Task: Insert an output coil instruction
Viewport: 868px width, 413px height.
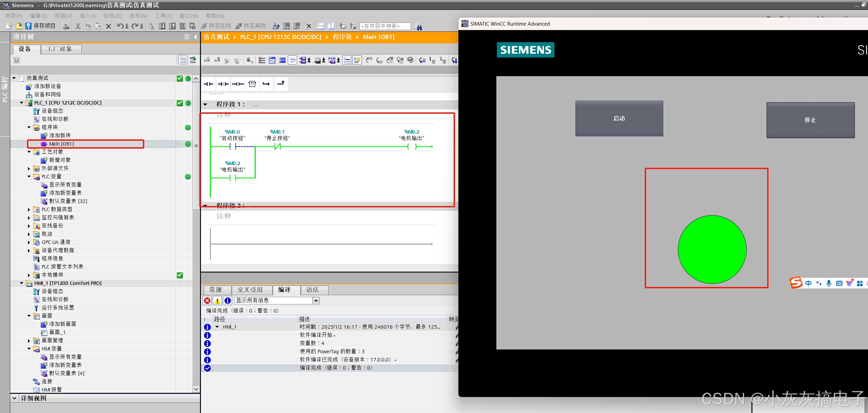Action: 238,84
